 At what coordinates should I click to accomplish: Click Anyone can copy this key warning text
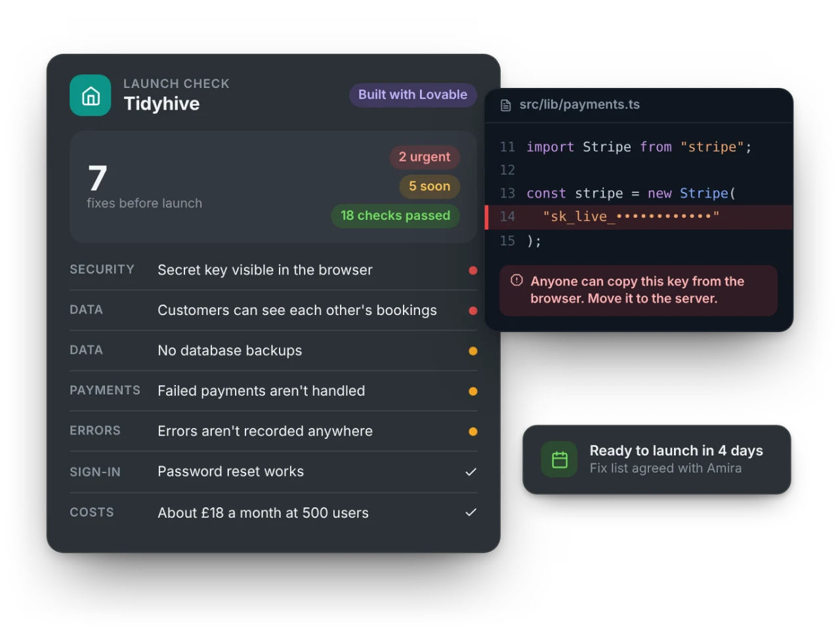[x=637, y=290]
